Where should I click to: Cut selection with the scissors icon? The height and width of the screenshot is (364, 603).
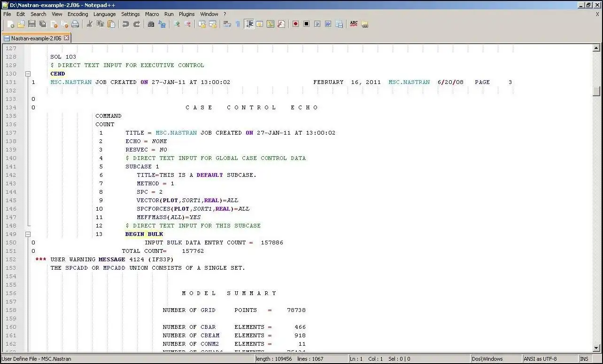coord(89,24)
